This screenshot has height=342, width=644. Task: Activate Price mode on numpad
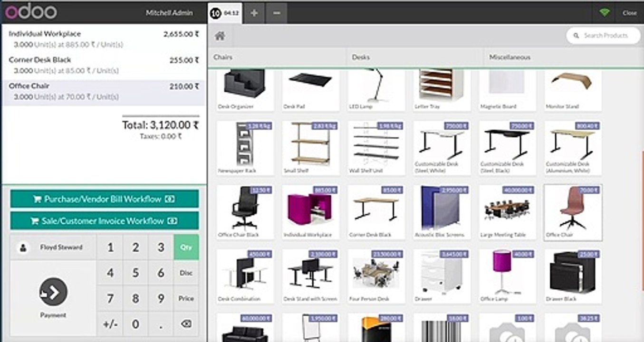pos(186,298)
